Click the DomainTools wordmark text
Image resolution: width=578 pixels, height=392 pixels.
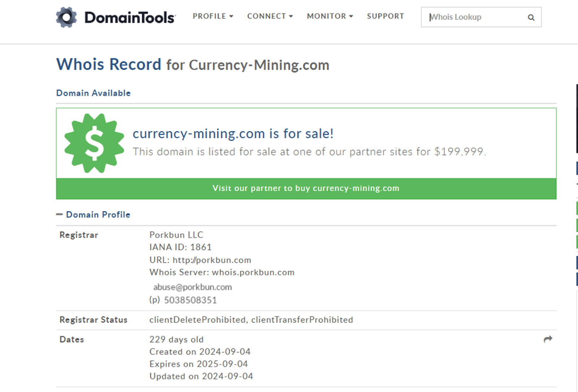130,17
